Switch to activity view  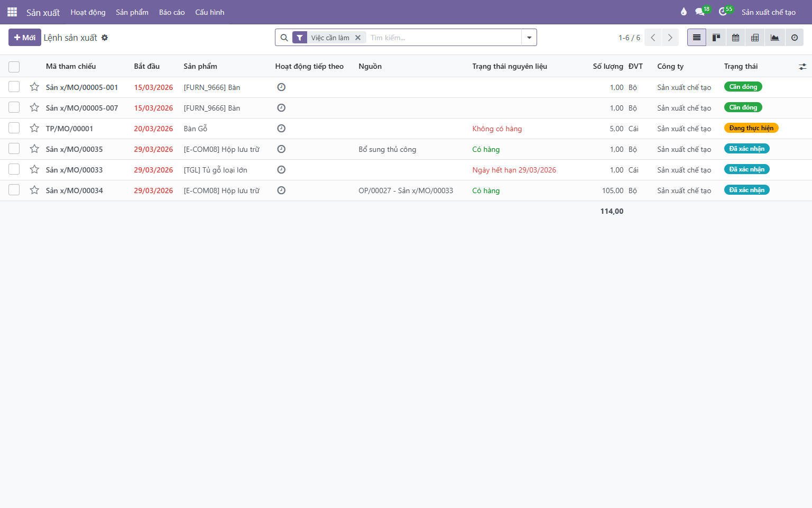(794, 38)
